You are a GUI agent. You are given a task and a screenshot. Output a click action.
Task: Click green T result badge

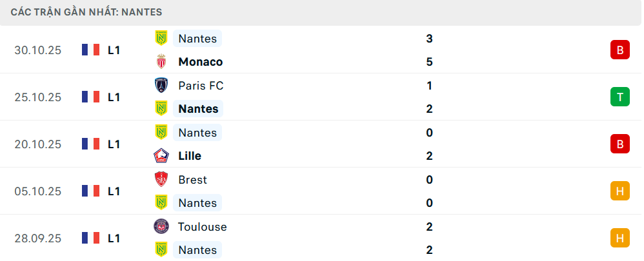tap(619, 97)
